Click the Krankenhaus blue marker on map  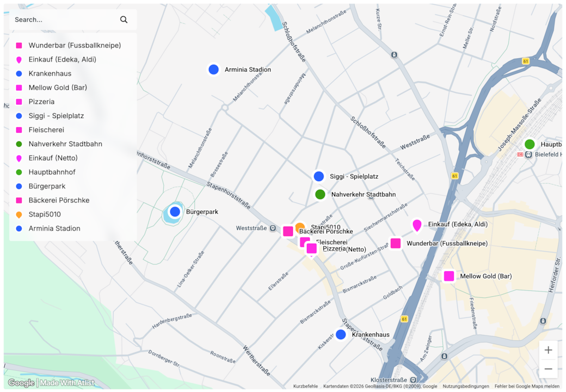click(x=341, y=334)
